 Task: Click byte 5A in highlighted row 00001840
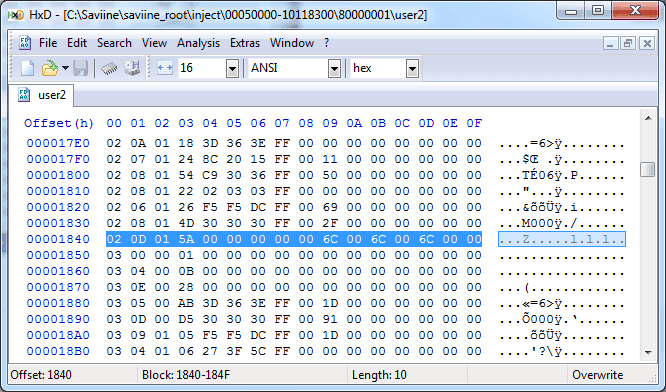pyautogui.click(x=186, y=239)
